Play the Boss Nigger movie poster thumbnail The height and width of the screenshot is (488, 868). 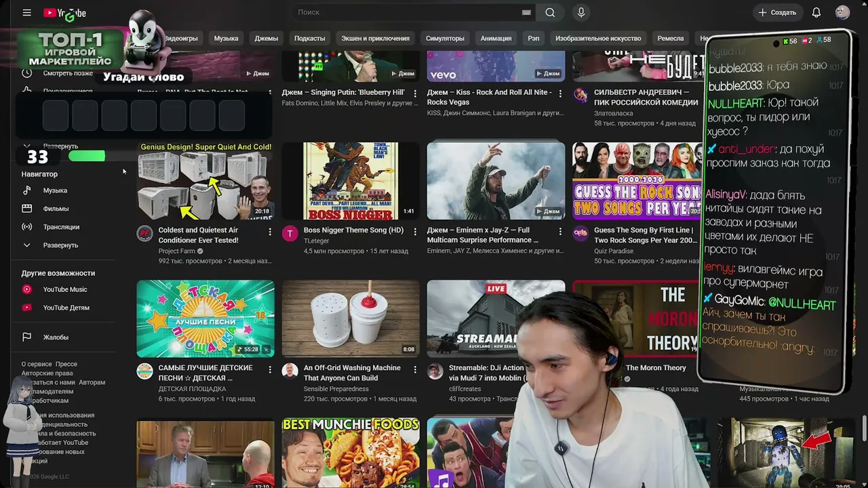click(351, 181)
